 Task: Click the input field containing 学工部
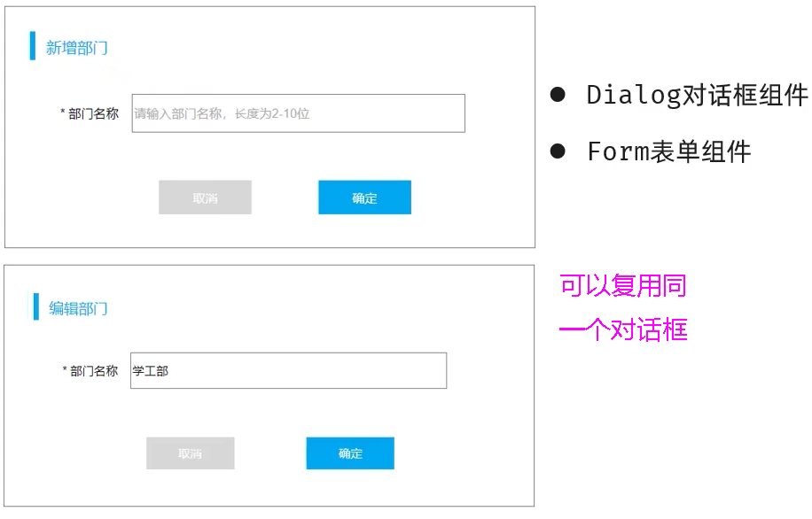[288, 371]
